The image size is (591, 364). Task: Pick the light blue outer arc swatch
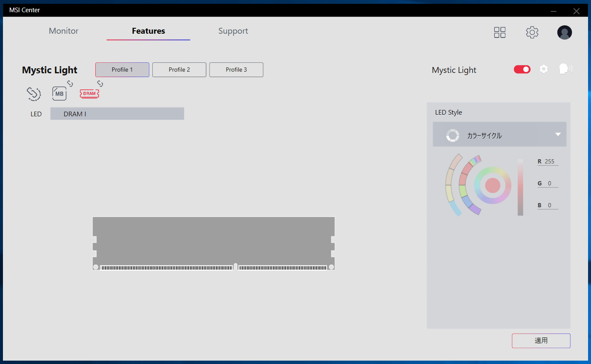point(455,208)
